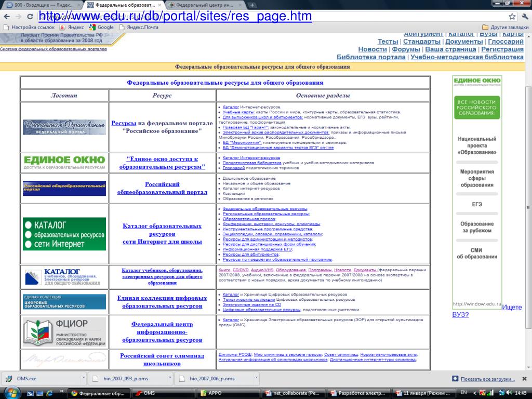Open the APPO taskbar button
Viewport: 532px width, 399px height.
229,393
